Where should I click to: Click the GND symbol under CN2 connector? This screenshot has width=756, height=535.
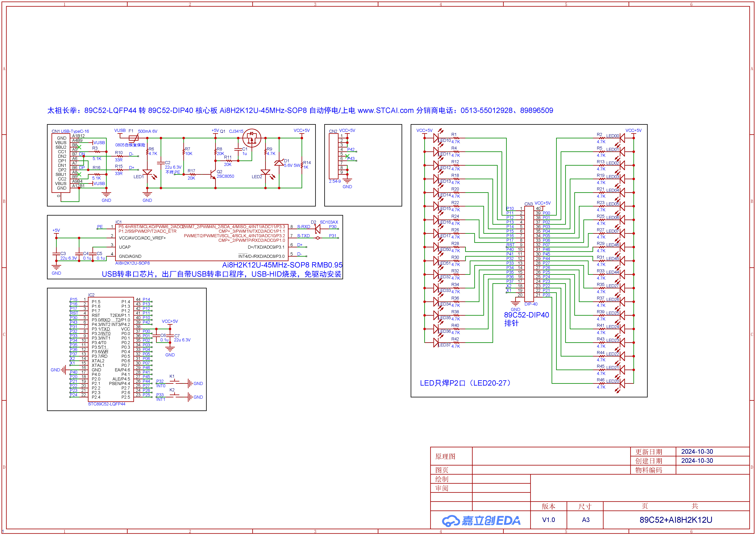[347, 181]
